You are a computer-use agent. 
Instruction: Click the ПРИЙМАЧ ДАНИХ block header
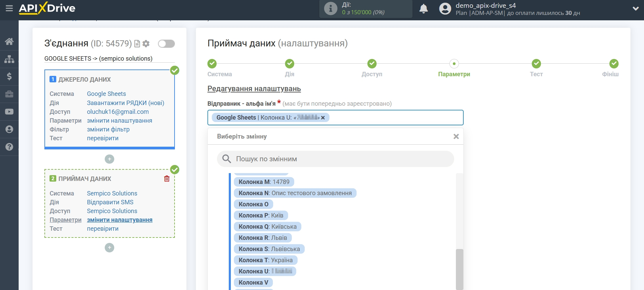tap(85, 179)
